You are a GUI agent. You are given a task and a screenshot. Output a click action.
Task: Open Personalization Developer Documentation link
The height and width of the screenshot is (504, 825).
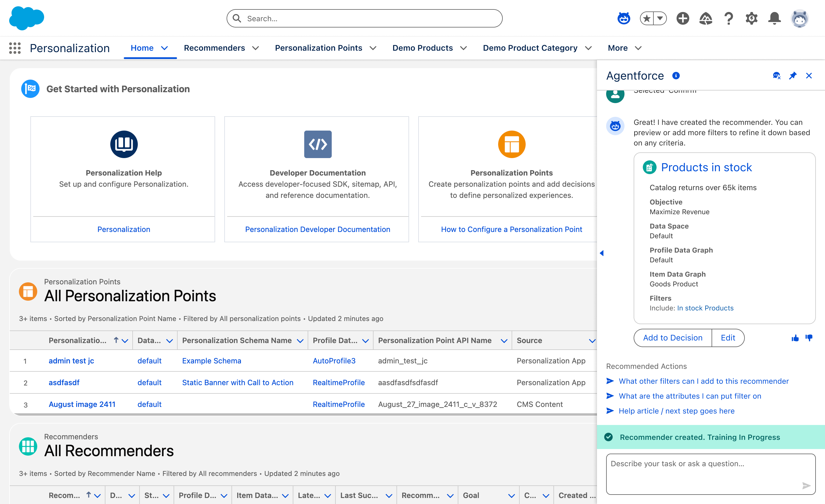pos(317,229)
